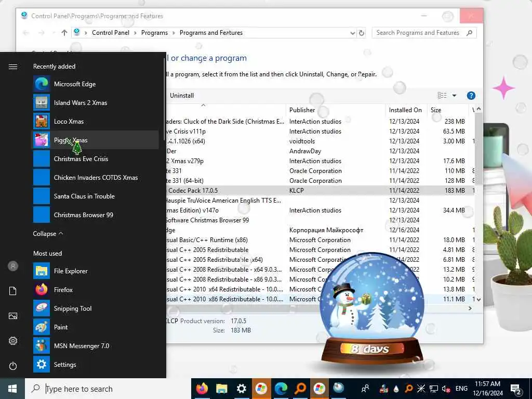Click the ENG language indicator
532x399 pixels.
pos(461,389)
